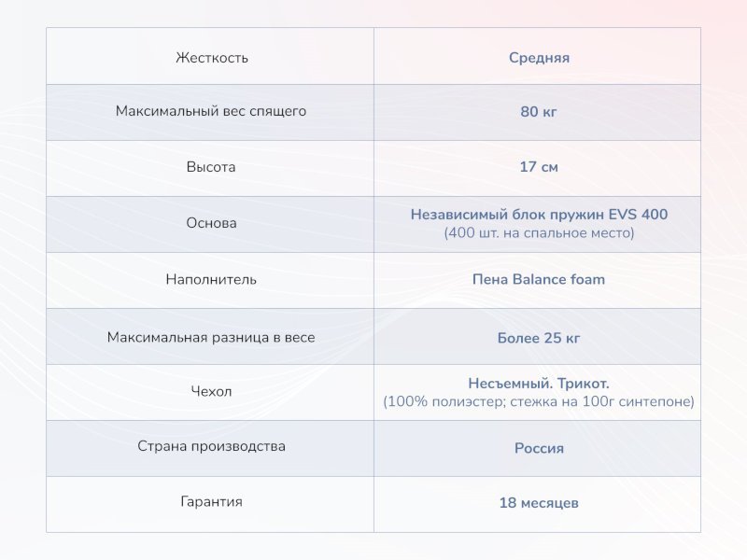Screen dimensions: 747x560
Task: Select the '17 см' height value
Action: point(539,168)
